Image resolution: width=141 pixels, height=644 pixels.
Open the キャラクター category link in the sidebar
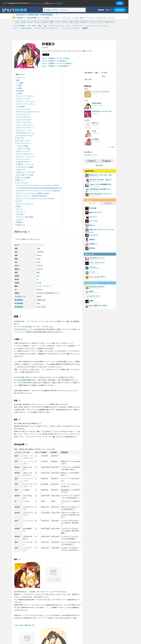(88, 155)
